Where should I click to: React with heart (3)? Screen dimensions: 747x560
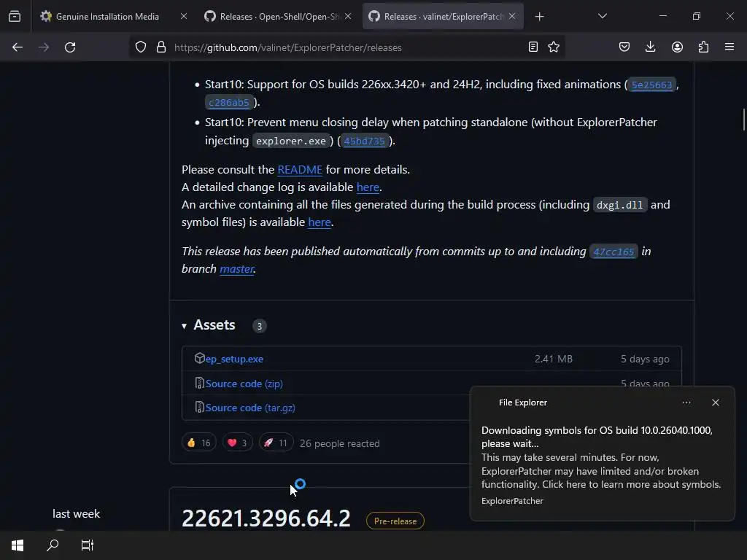click(x=237, y=443)
